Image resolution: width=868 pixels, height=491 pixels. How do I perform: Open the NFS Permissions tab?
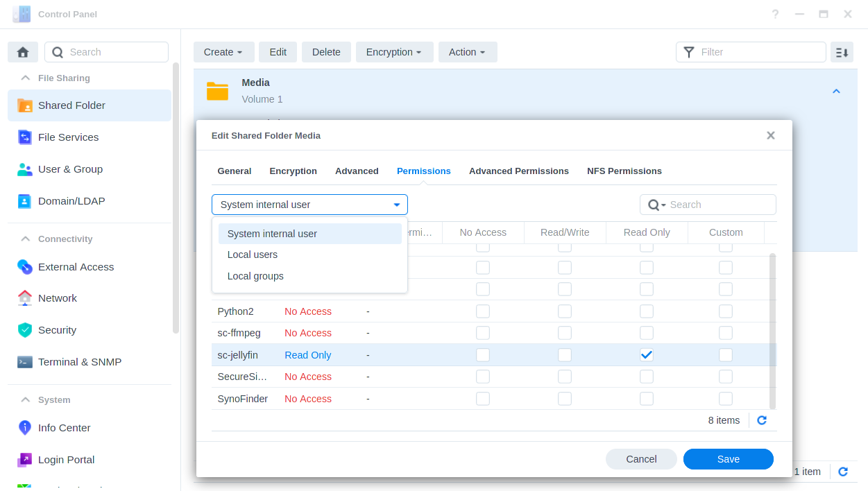[x=624, y=171]
